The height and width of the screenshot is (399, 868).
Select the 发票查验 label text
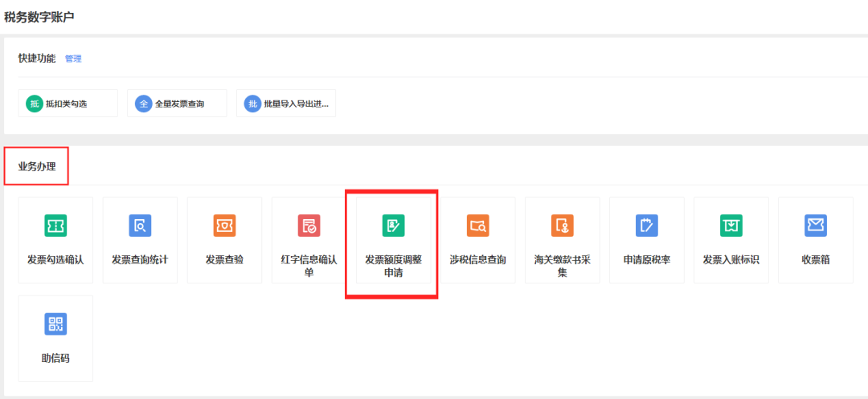pyautogui.click(x=225, y=260)
